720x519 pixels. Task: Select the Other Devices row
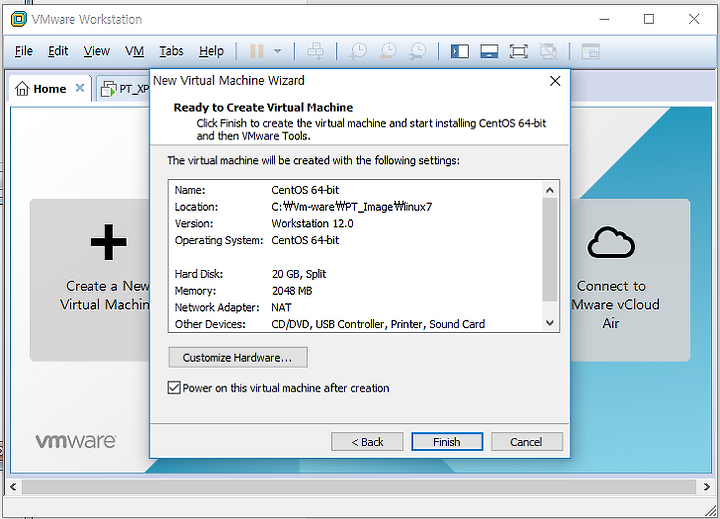pos(355,324)
